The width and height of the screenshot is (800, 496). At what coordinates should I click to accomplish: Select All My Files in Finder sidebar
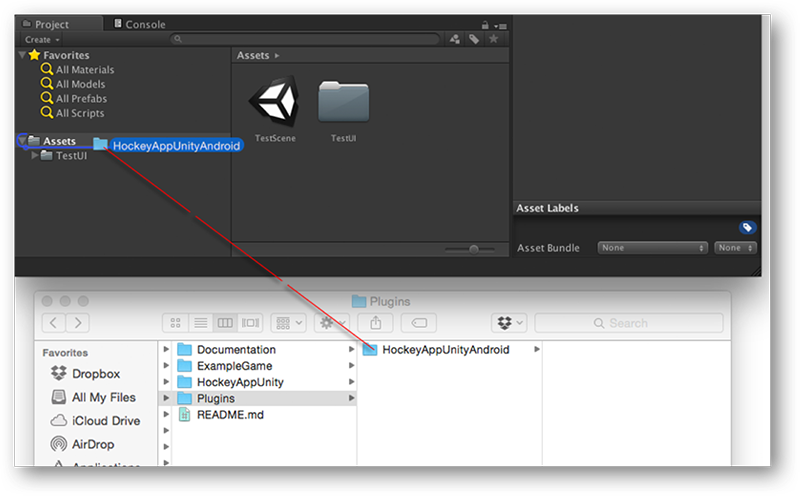(x=93, y=397)
